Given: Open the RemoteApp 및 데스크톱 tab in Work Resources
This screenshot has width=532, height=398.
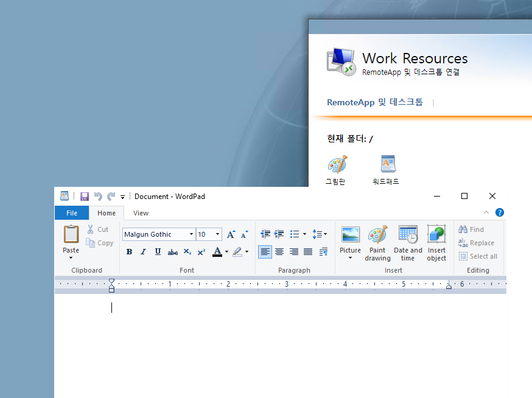Looking at the screenshot, I should pos(375,102).
